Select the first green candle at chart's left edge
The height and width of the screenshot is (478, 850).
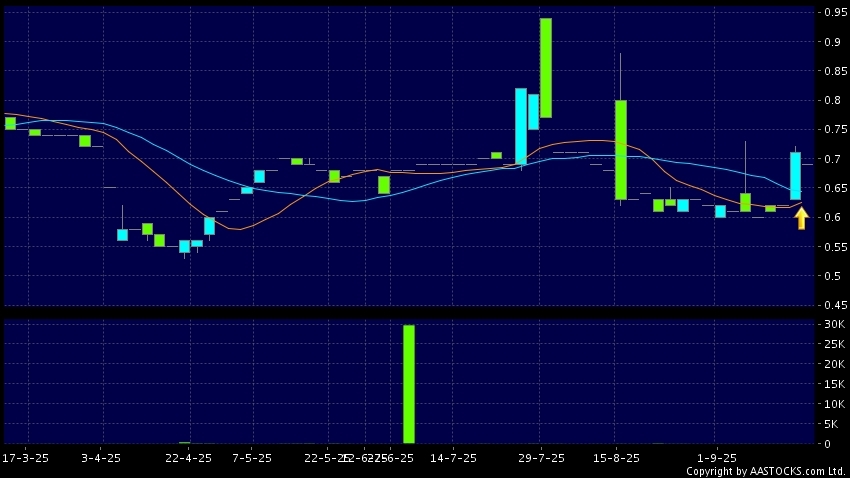coord(10,124)
